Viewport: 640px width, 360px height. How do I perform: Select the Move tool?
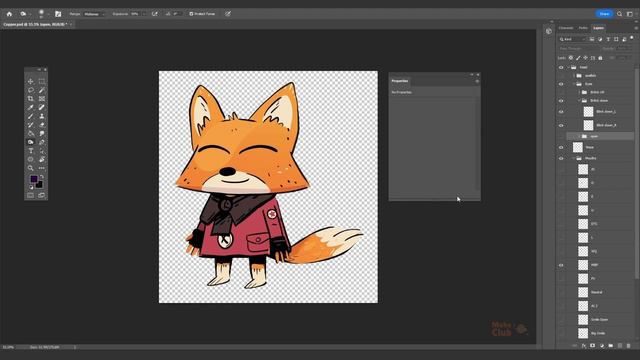tap(31, 81)
